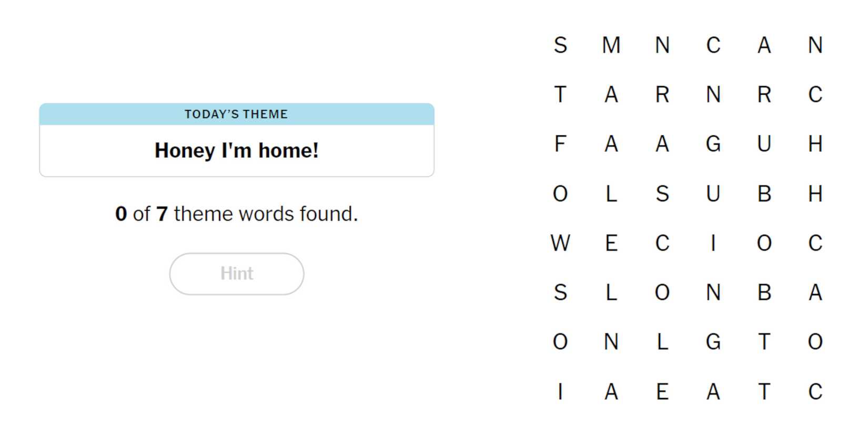
Task: Select the S between L and U
Action: (x=662, y=194)
